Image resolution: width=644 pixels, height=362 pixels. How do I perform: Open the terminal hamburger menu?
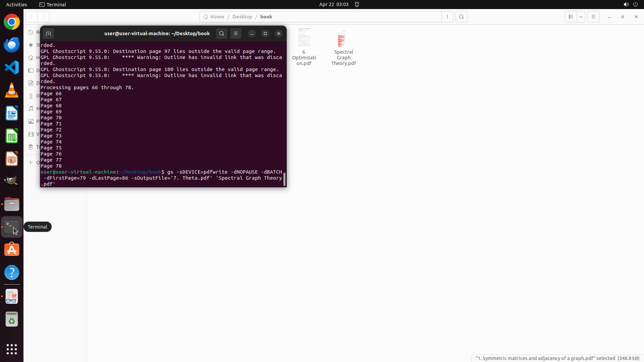236,34
